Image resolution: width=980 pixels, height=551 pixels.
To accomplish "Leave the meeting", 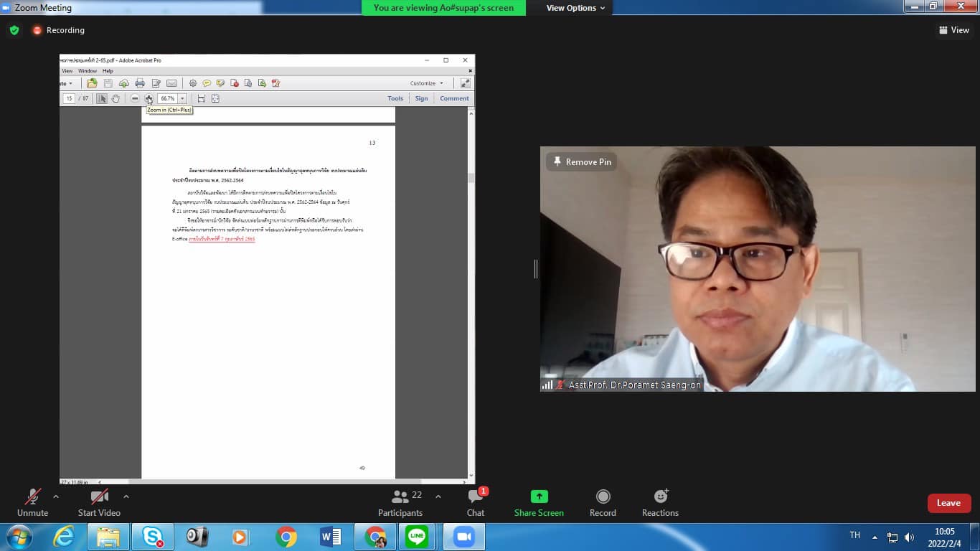I will (x=948, y=503).
